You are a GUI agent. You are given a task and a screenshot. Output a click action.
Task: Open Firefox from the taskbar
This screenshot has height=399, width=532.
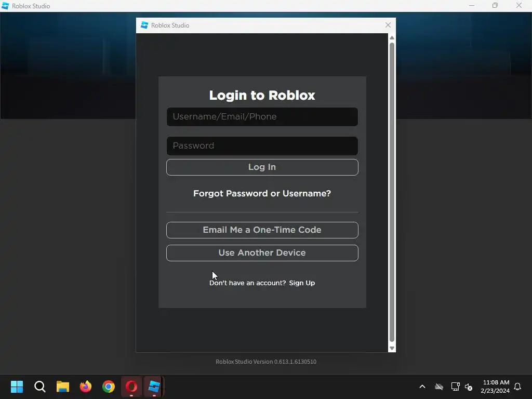[86, 387]
